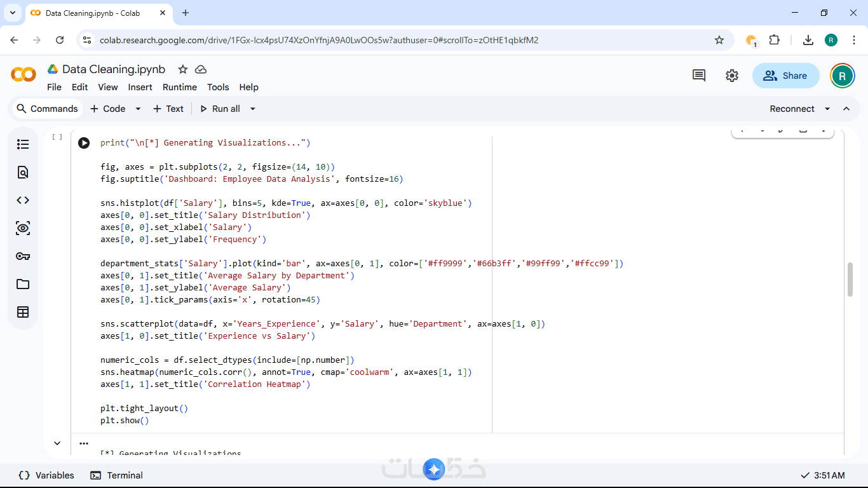Click Reconnect to runtime
The image size is (868, 488).
pos(792,109)
